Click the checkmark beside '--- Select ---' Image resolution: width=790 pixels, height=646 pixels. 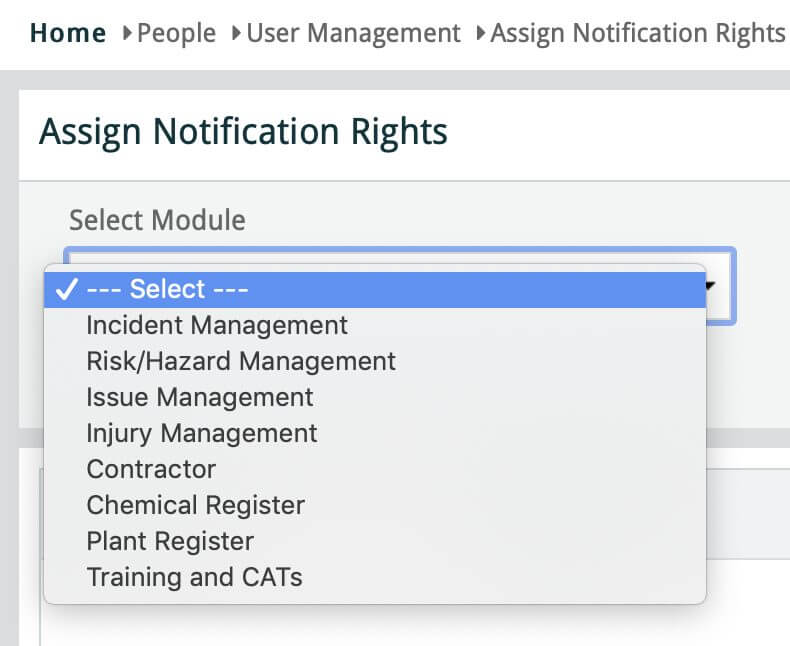pyautogui.click(x=65, y=289)
